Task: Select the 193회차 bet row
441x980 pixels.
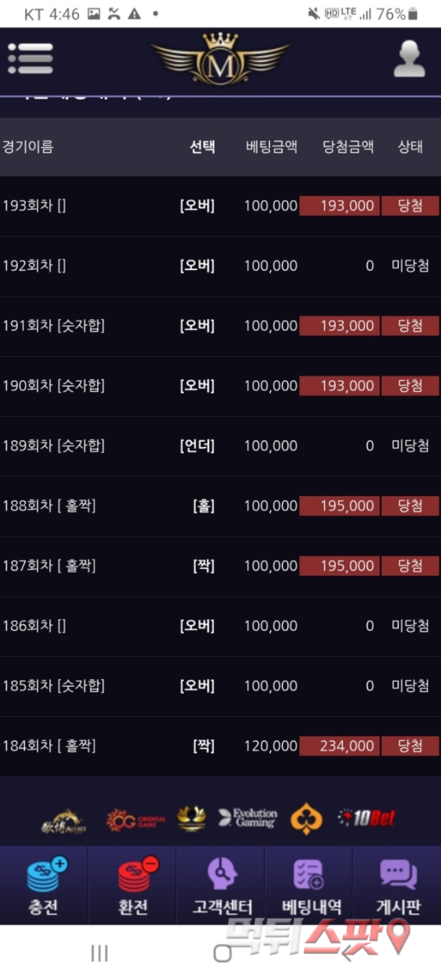Action: tap(221, 206)
